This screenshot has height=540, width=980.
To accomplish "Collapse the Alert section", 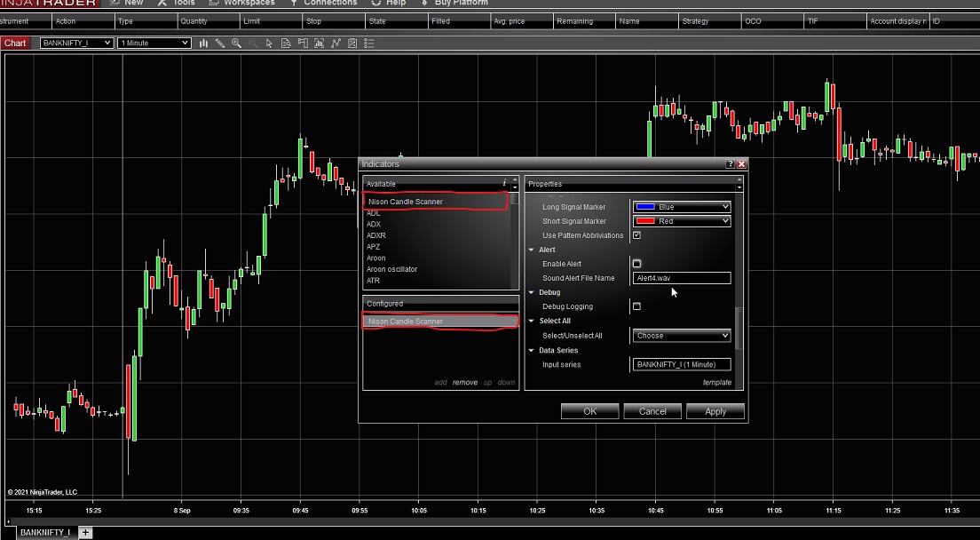I will (532, 250).
